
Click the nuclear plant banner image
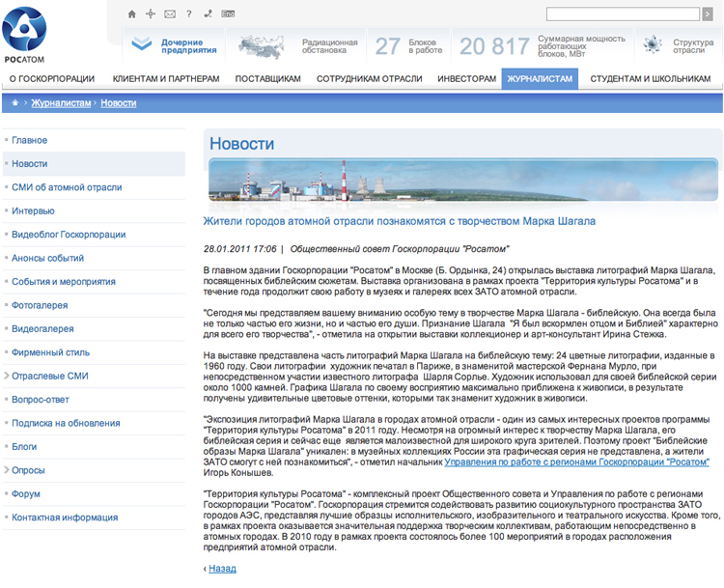tap(463, 180)
